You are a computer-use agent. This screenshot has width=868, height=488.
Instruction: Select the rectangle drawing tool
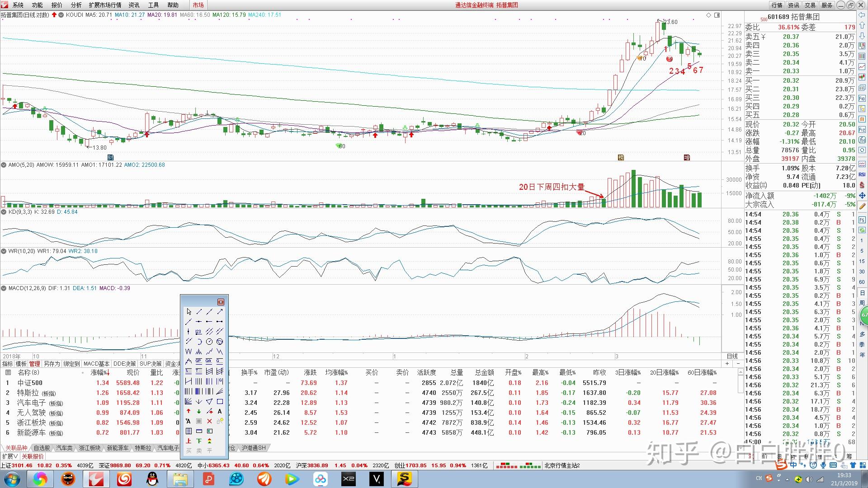[x=220, y=401]
